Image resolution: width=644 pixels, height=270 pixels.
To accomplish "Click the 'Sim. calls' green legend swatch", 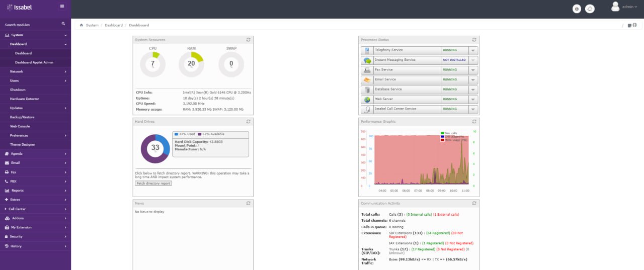I will point(442,133).
